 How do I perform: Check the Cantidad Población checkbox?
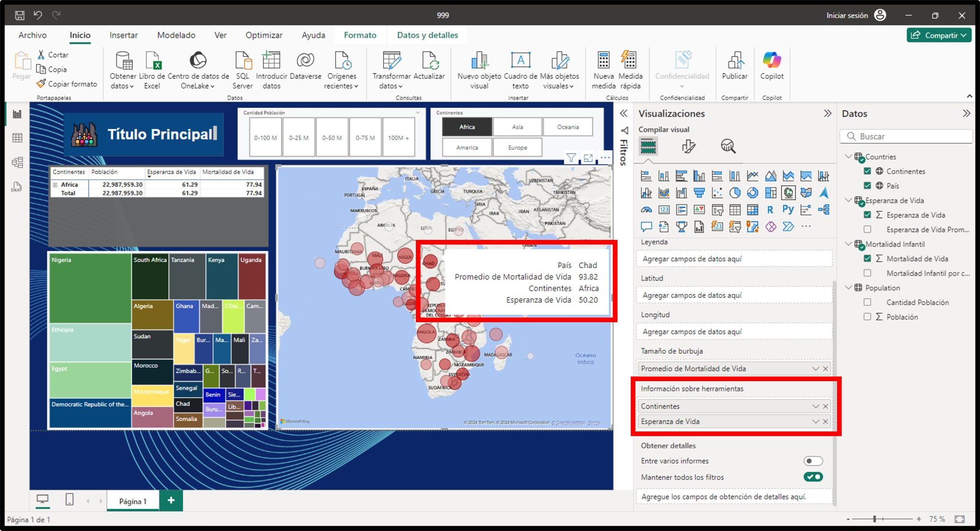point(867,302)
